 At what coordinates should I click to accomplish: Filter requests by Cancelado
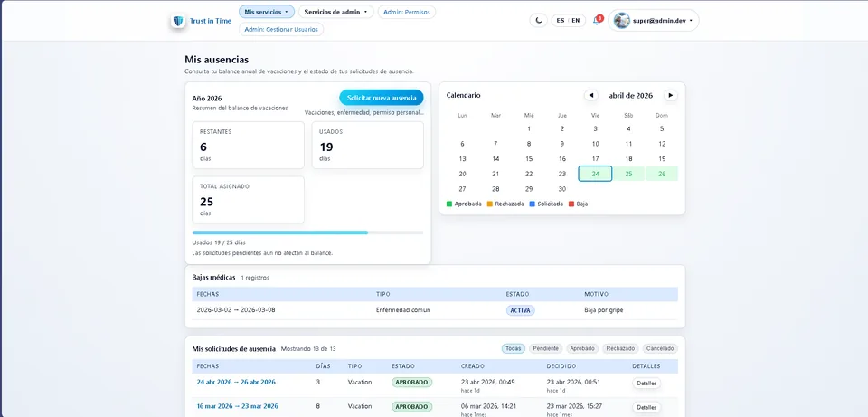(660, 348)
